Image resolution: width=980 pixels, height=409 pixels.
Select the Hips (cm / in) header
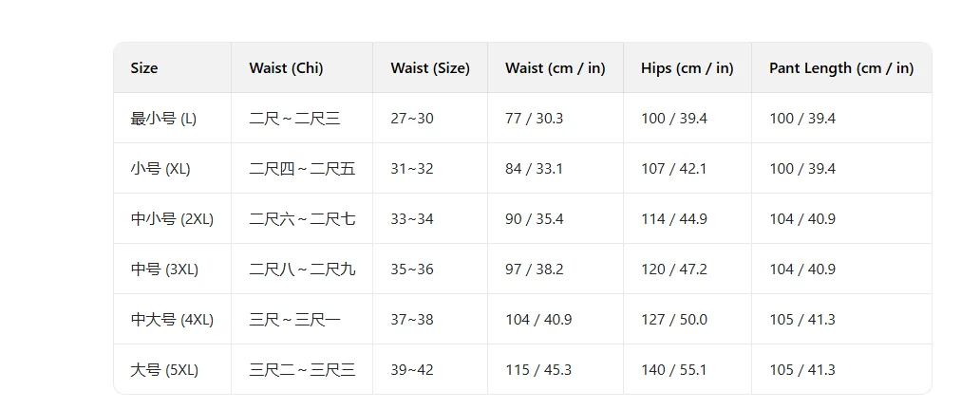687,68
